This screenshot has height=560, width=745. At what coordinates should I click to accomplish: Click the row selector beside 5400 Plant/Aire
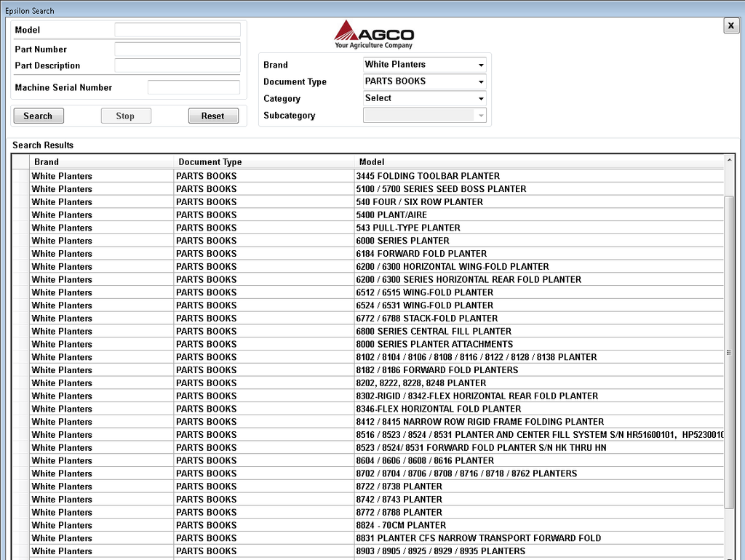pyautogui.click(x=20, y=215)
